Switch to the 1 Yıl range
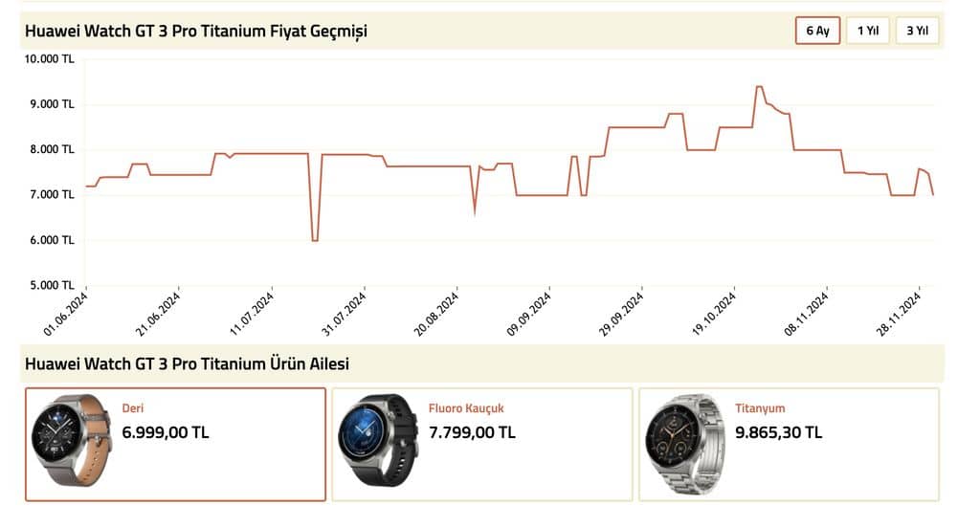 coord(867,31)
